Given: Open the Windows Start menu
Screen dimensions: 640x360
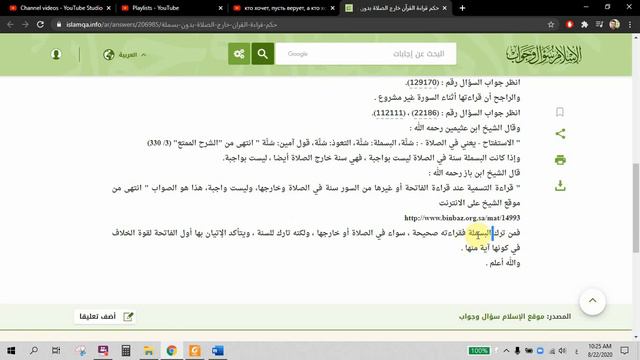Looking at the screenshot, I should coord(11,350).
